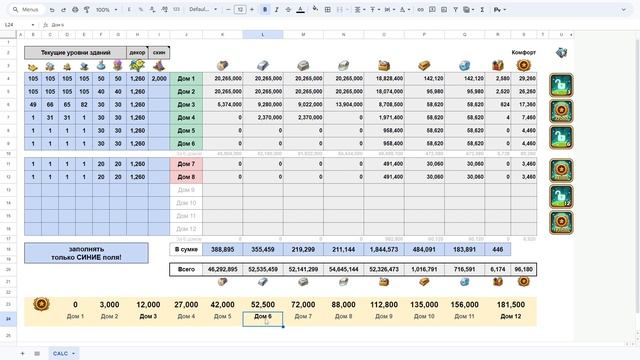The image size is (640, 360).
Task: Click the font size field
Action: coord(240,10)
